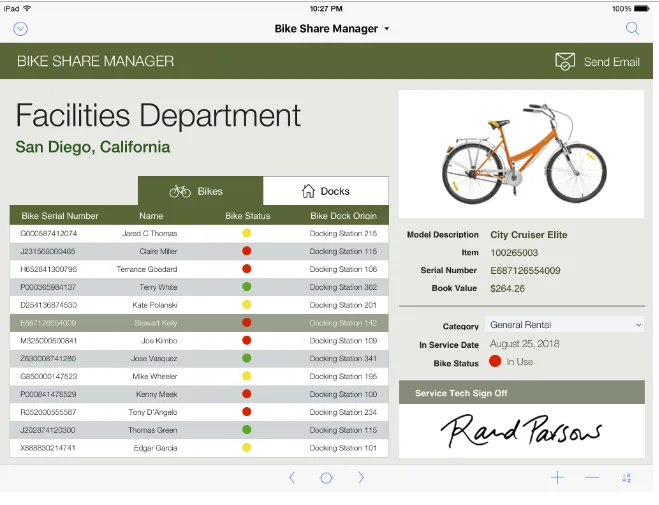Screen dimensions: 659x505
Task: Add new record with plus icon
Action: (x=557, y=477)
